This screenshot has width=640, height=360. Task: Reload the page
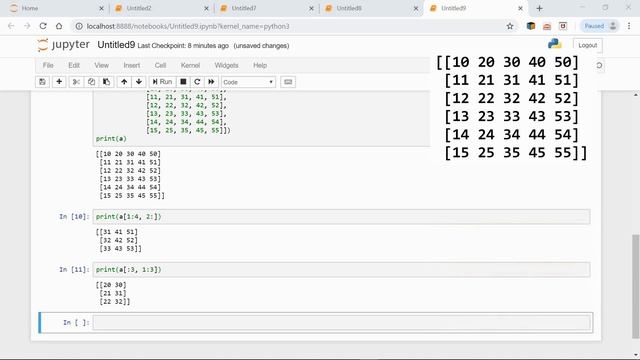(43, 26)
